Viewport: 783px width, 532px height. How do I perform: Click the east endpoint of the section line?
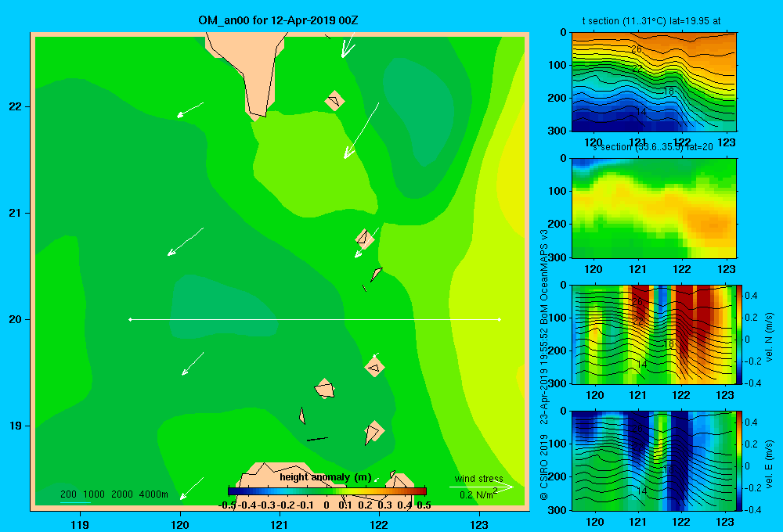pos(500,319)
